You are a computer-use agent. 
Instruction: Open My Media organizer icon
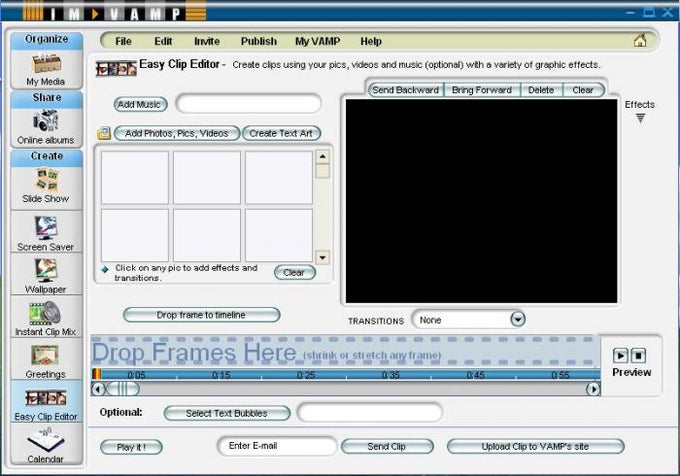click(46, 69)
